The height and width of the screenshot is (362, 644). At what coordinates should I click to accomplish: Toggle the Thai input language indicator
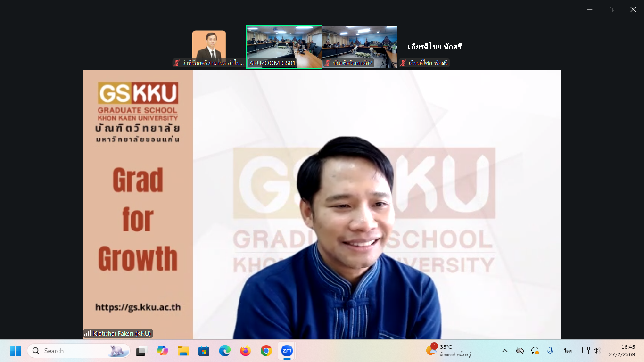point(568,351)
